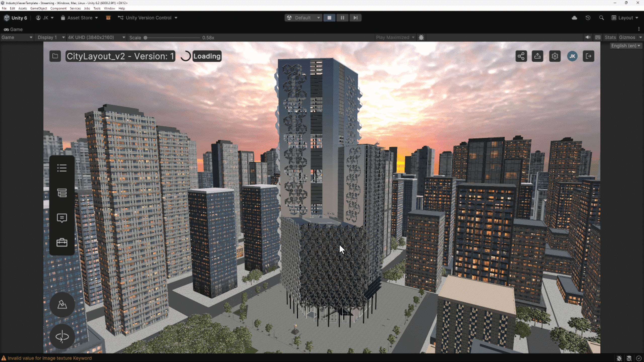Open the GameObject menu
The height and width of the screenshot is (362, 644).
click(x=38, y=8)
